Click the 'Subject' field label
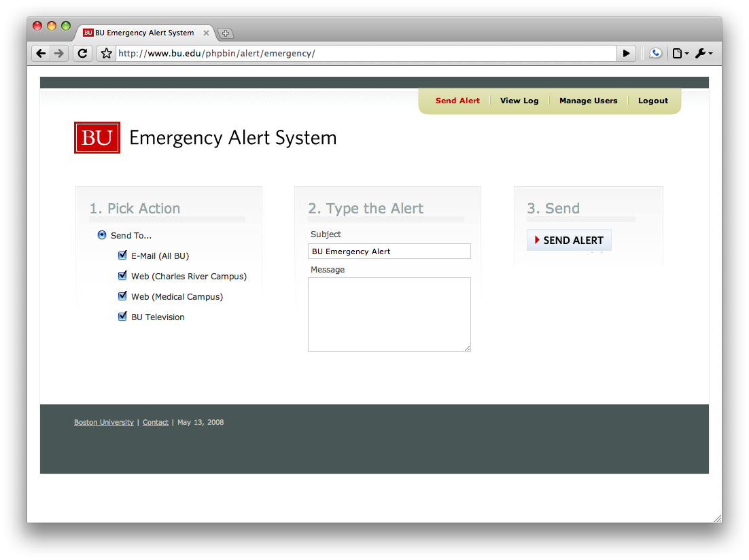 point(326,234)
